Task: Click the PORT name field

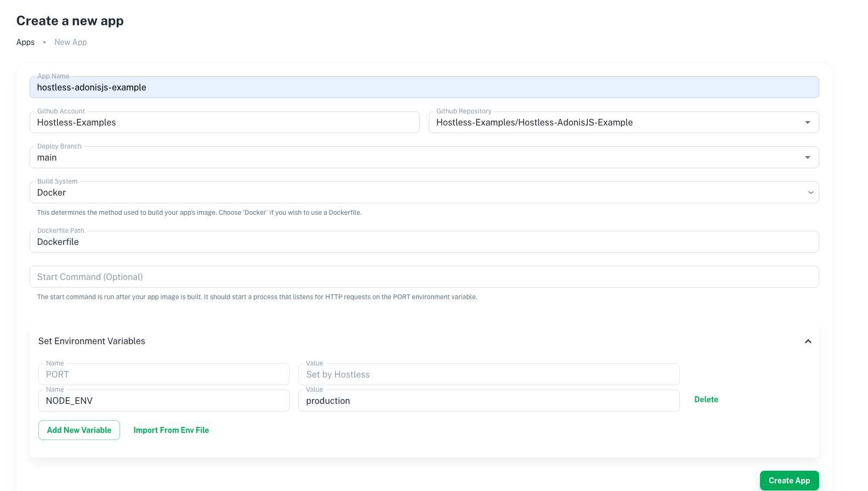Action: 163,374
